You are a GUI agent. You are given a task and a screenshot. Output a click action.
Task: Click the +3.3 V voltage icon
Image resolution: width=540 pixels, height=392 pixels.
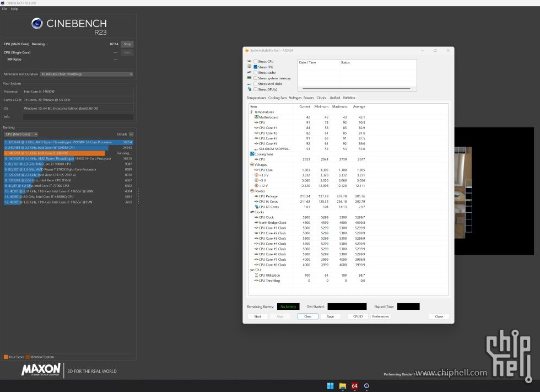[x=256, y=175]
